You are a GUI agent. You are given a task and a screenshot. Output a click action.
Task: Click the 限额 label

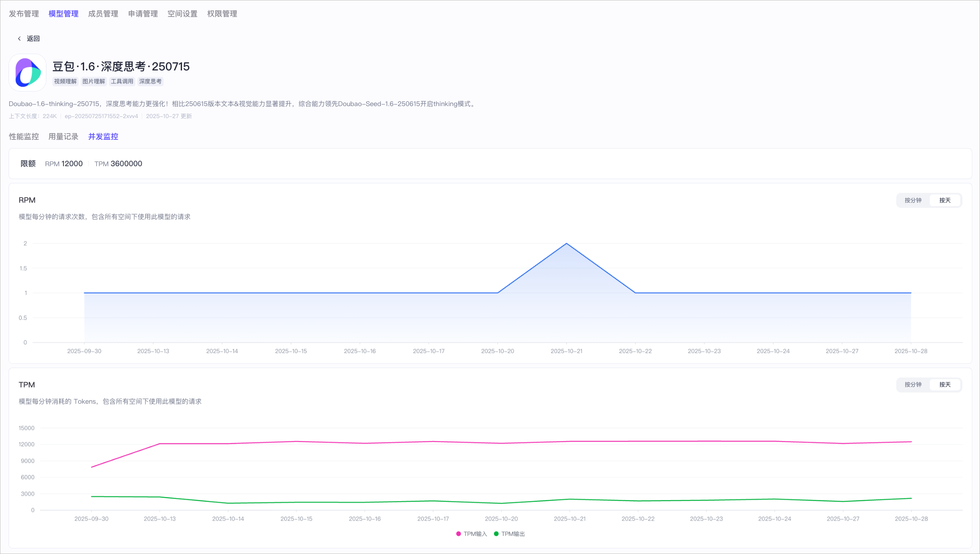coord(28,164)
